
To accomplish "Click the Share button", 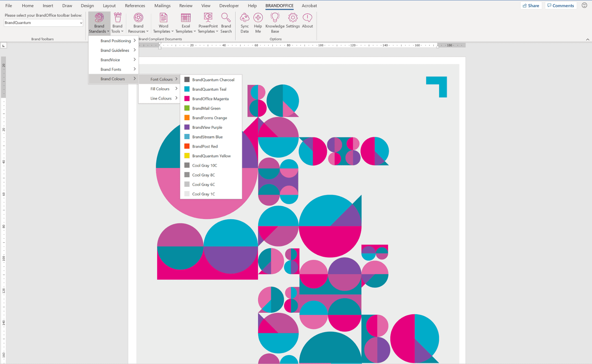I will (x=531, y=5).
